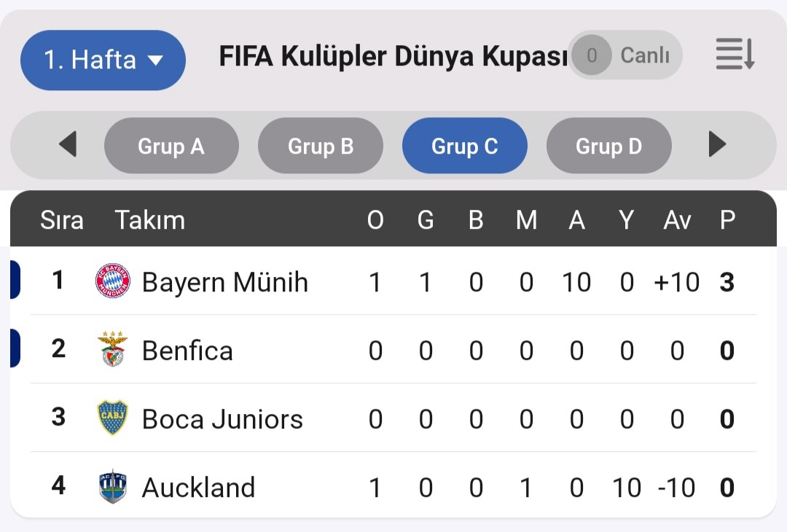This screenshot has width=787, height=532.
Task: Click the dropdown triangle beside 1. Hafta
Action: point(156,60)
